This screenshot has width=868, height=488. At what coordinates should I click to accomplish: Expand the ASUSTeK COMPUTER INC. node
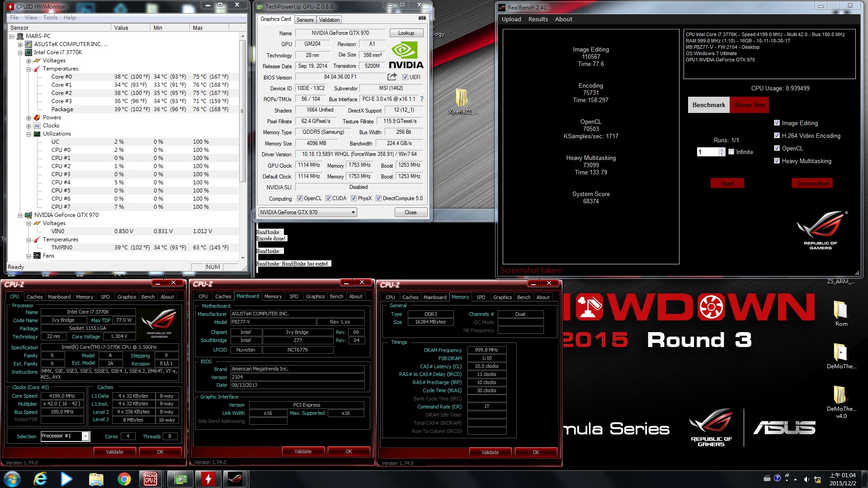point(20,44)
